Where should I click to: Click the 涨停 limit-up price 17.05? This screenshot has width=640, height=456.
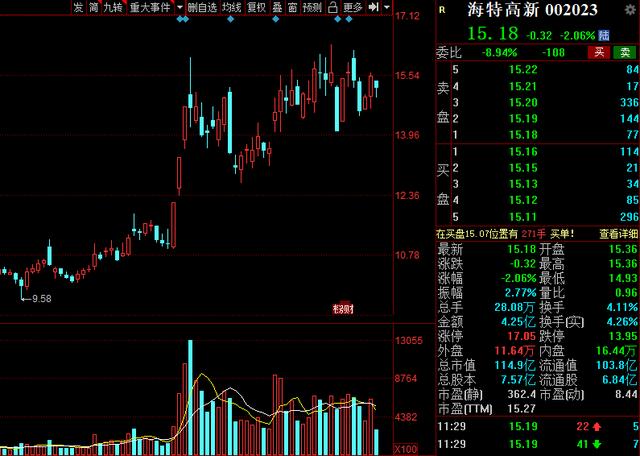click(521, 336)
